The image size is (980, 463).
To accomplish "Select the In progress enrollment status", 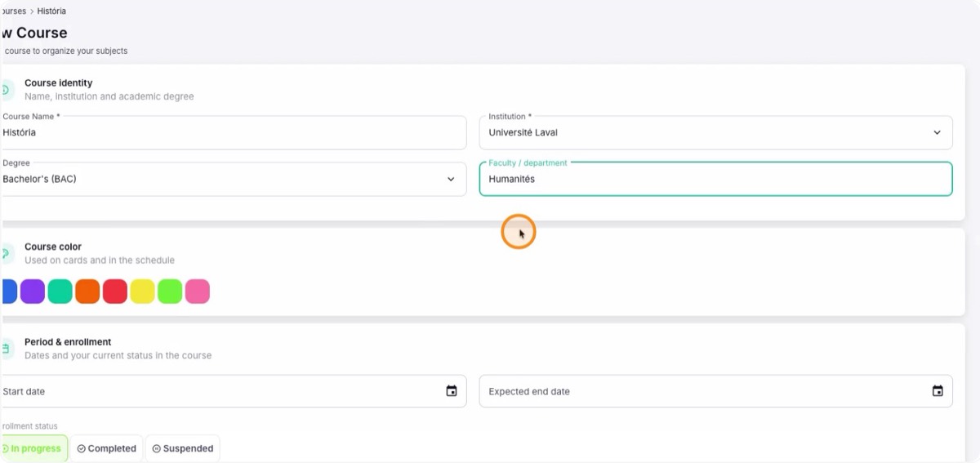I will [x=33, y=448].
